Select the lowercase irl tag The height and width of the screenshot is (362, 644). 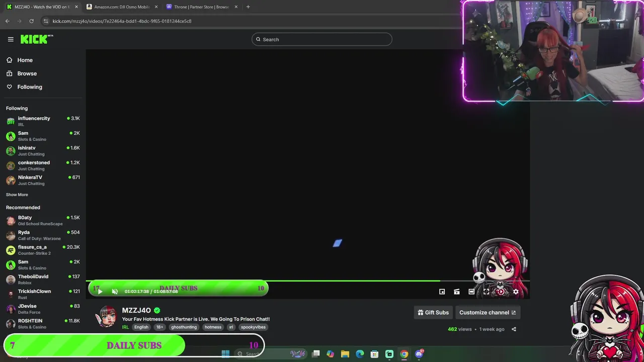coord(231,327)
